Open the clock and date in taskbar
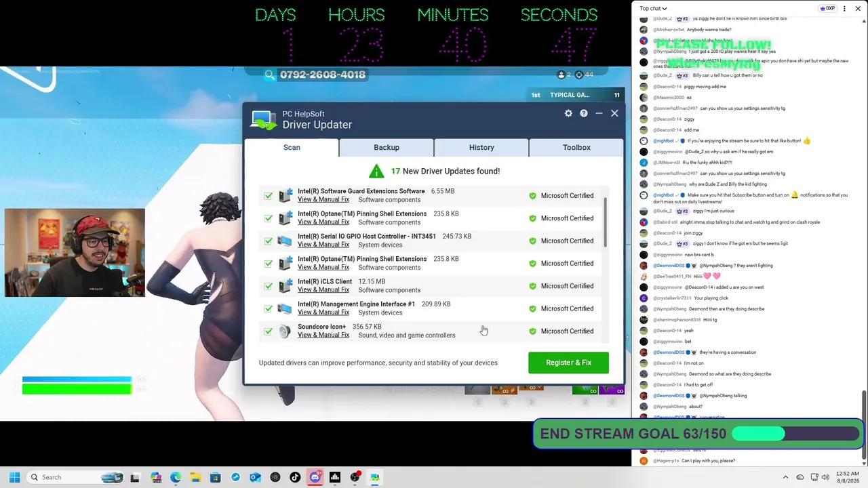868x488 pixels. (848, 477)
